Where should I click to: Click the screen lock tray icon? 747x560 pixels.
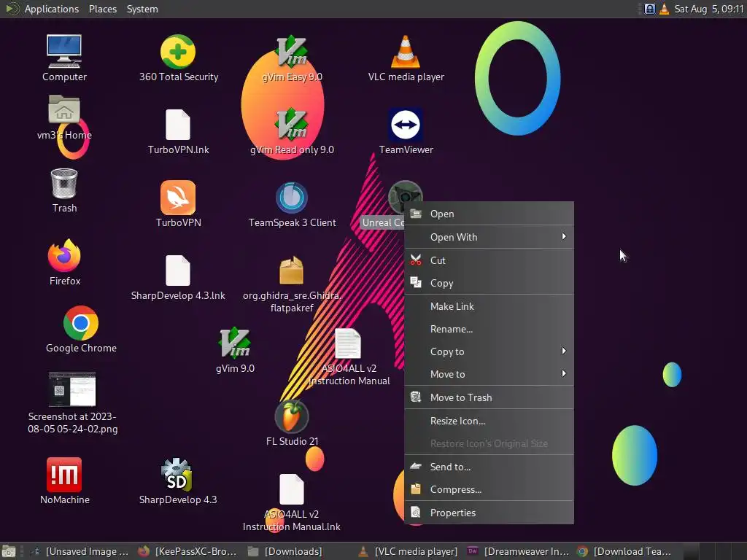click(x=649, y=9)
